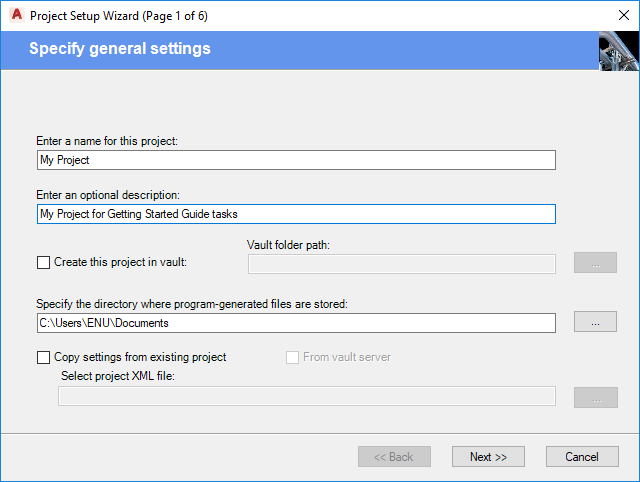Click the Select project XML file field
Image resolution: width=640 pixels, height=482 pixels.
(x=306, y=397)
